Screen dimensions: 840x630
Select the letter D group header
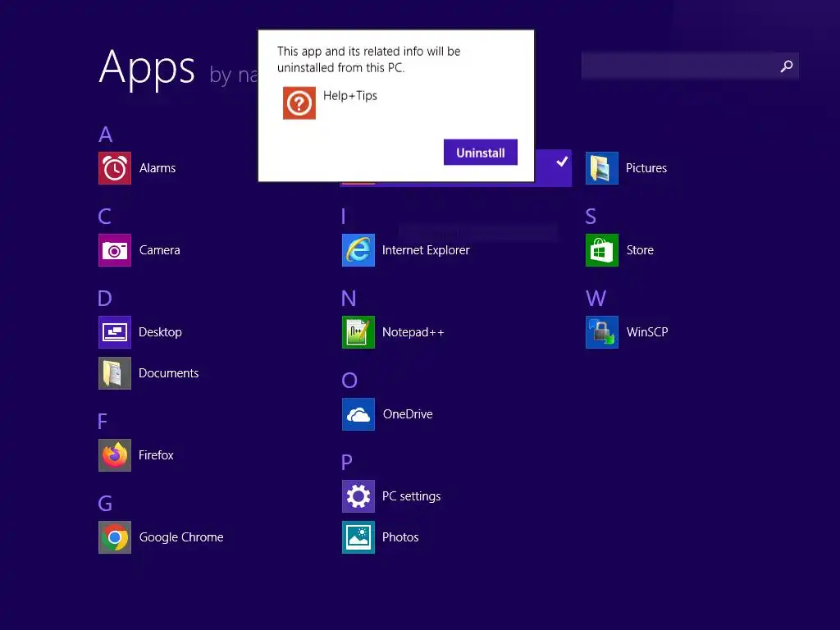click(105, 299)
